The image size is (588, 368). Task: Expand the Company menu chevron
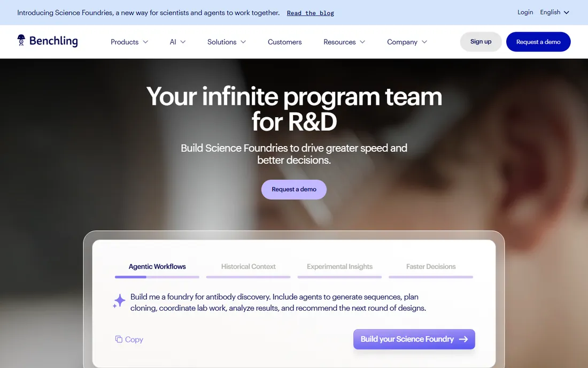[x=424, y=42]
